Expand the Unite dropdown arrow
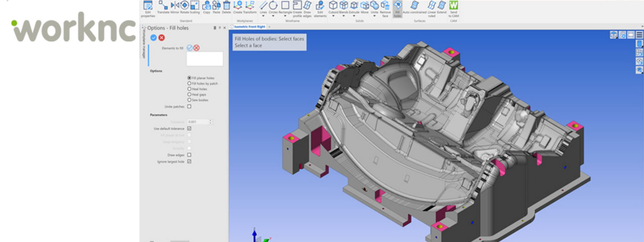The width and height of the screenshot is (644, 242). (x=374, y=16)
